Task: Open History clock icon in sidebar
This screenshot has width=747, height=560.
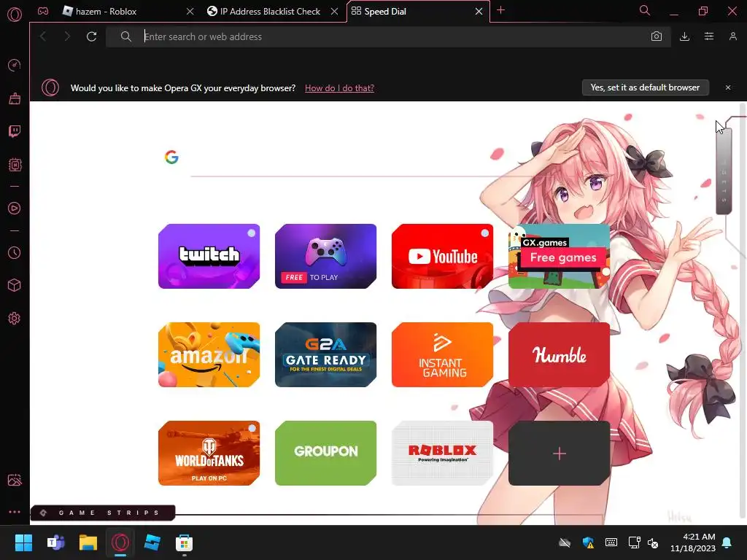Action: pyautogui.click(x=15, y=252)
